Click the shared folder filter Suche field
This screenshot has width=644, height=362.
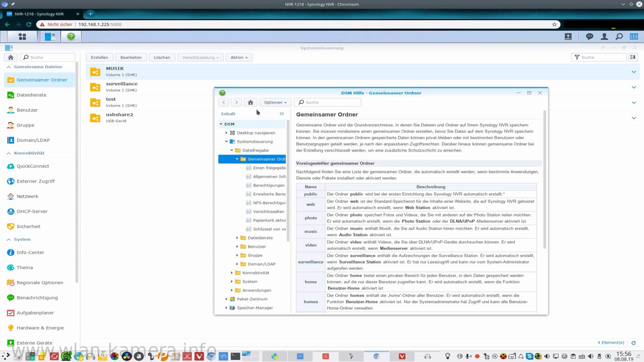coord(599,57)
